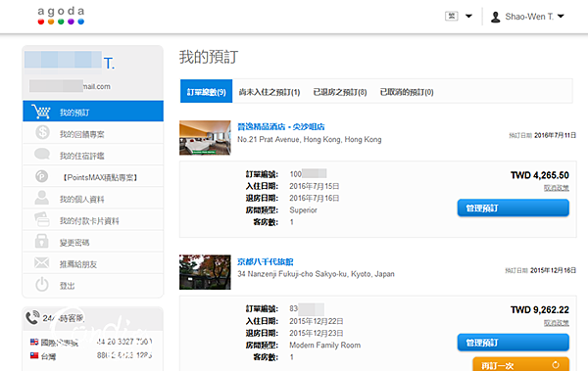Click the 我的預訂 page heading

209,57
